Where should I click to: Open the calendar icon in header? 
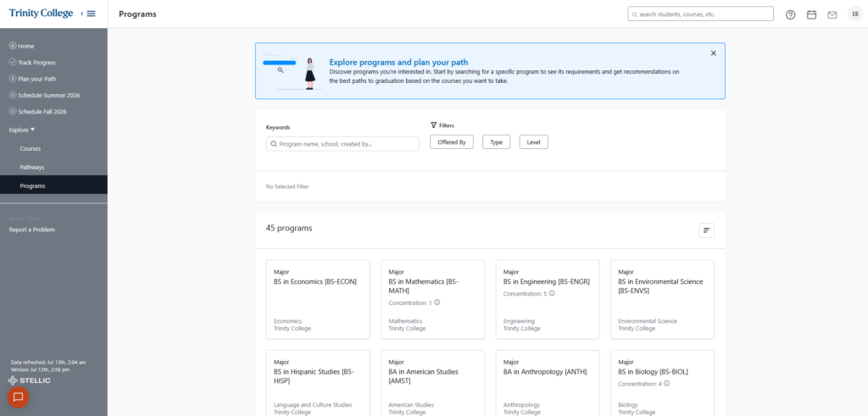click(x=811, y=15)
